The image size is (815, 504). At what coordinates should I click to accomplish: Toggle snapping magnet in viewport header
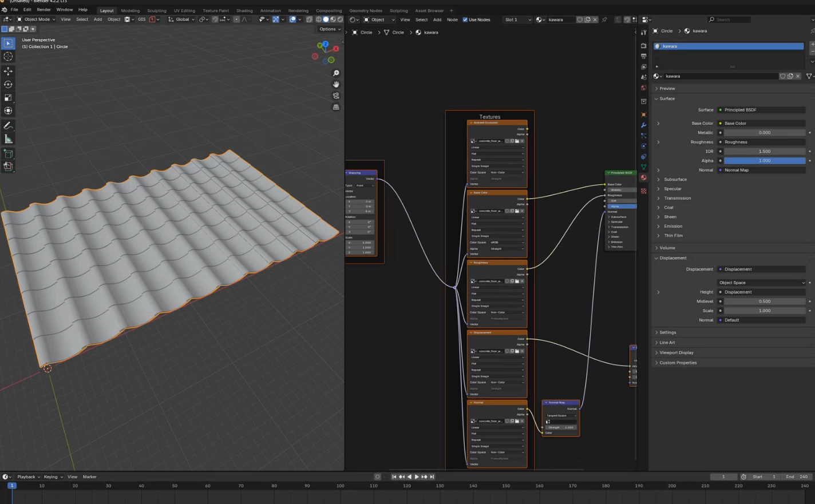215,19
